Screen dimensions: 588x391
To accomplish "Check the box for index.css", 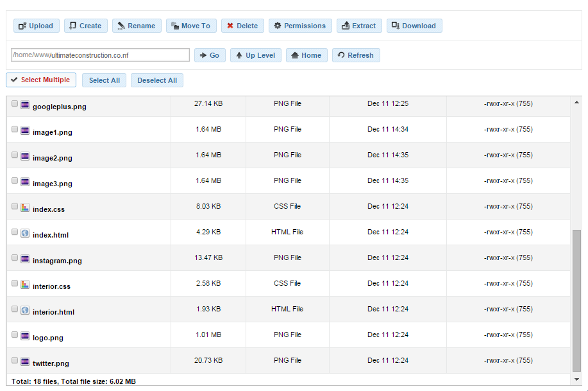I will tap(15, 206).
